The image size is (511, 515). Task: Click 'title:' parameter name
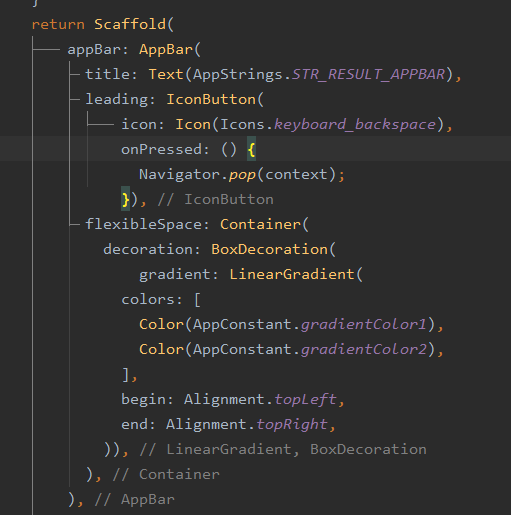click(111, 74)
